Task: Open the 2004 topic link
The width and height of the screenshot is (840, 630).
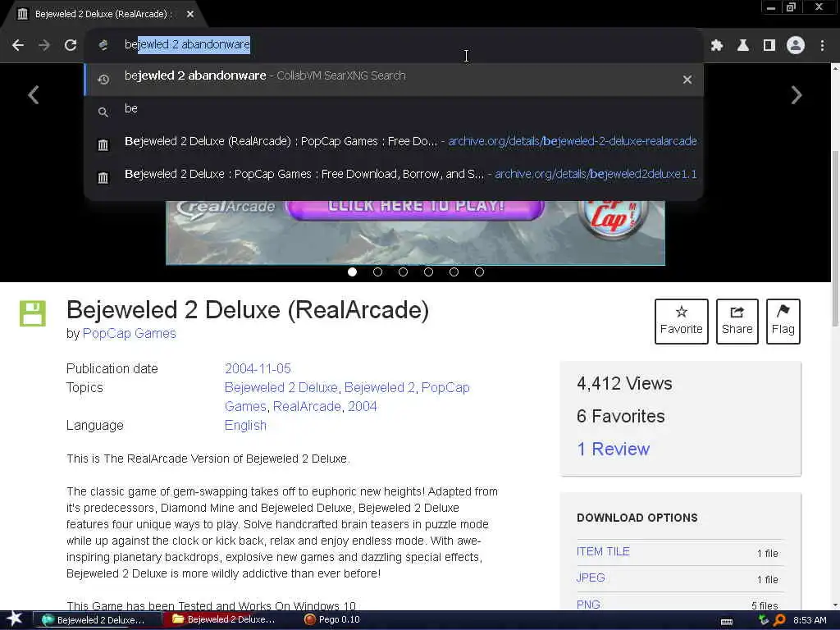Action: coord(362,407)
